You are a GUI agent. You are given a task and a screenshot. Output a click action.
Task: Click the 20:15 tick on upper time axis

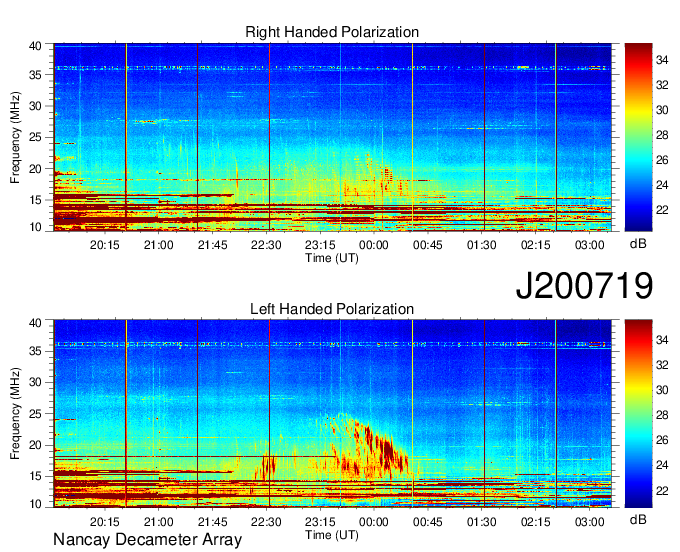[x=105, y=245]
